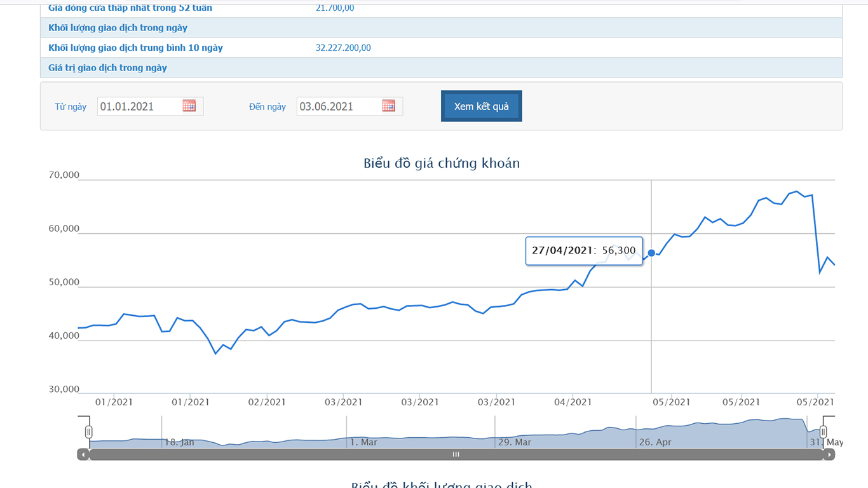
Task: Click the Giá trị giao dịch trong ngày row
Action: pos(107,68)
